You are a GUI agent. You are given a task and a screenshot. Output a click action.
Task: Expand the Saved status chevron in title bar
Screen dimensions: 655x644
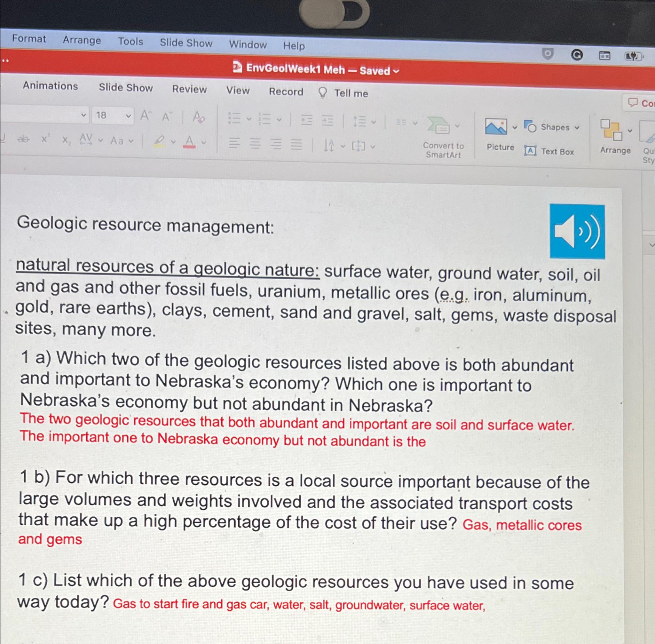coord(397,71)
